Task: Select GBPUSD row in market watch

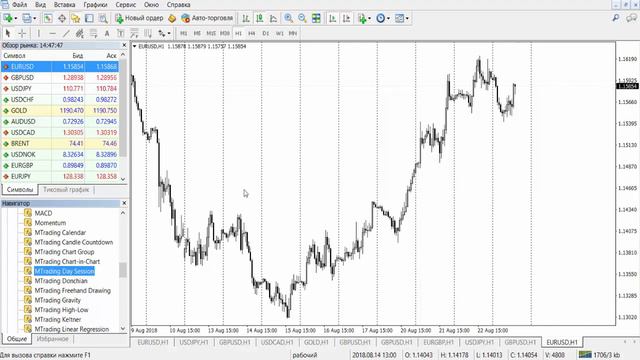Action: (60, 78)
